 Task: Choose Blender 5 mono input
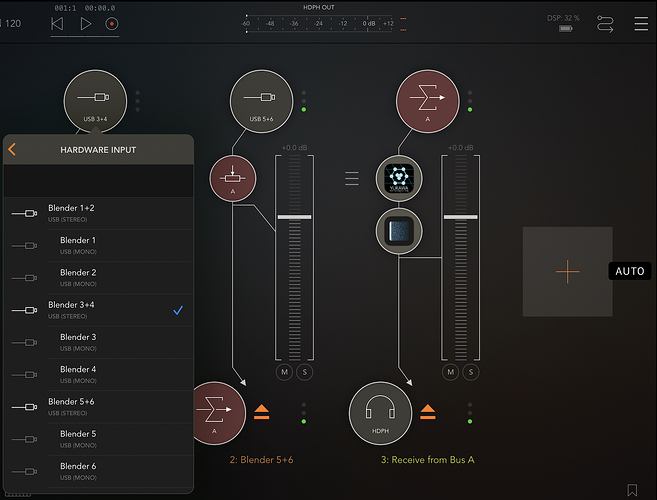pos(99,439)
